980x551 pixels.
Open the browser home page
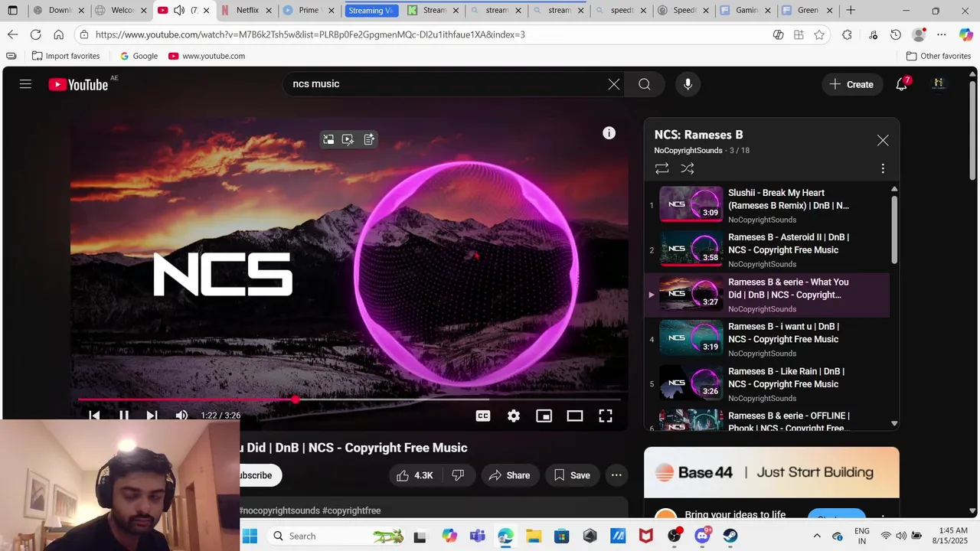pos(58,35)
